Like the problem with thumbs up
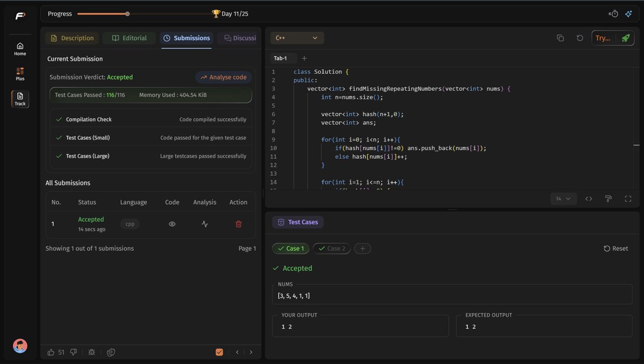The image size is (644, 364). point(51,352)
